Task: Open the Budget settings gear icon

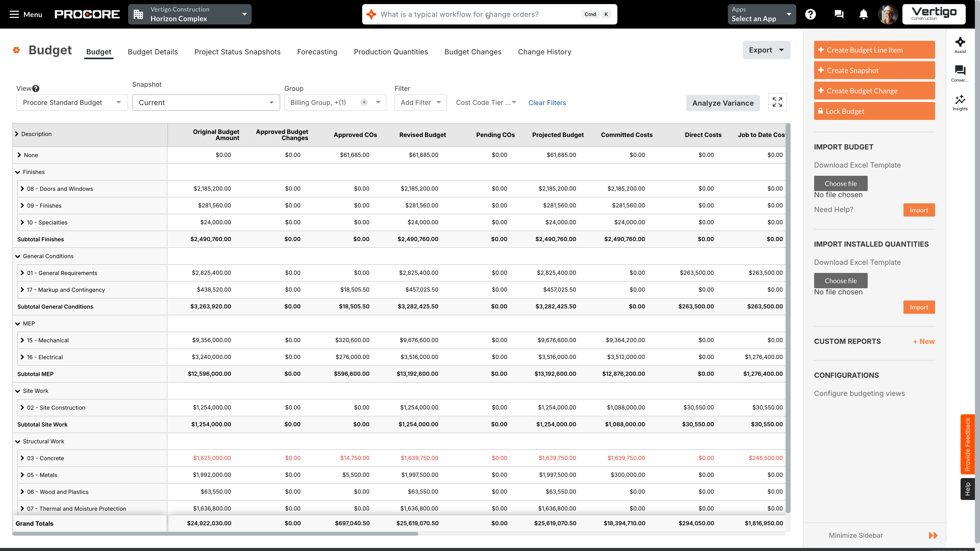Action: (x=16, y=50)
